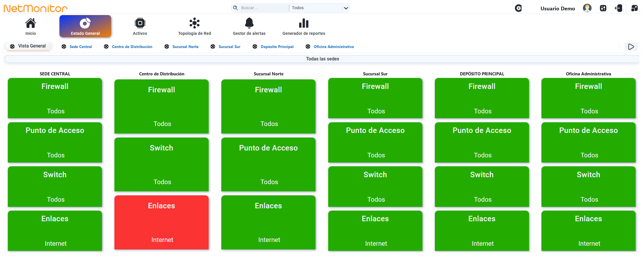Click the search magnifier icon
The width and height of the screenshot is (644, 267).
point(235,8)
